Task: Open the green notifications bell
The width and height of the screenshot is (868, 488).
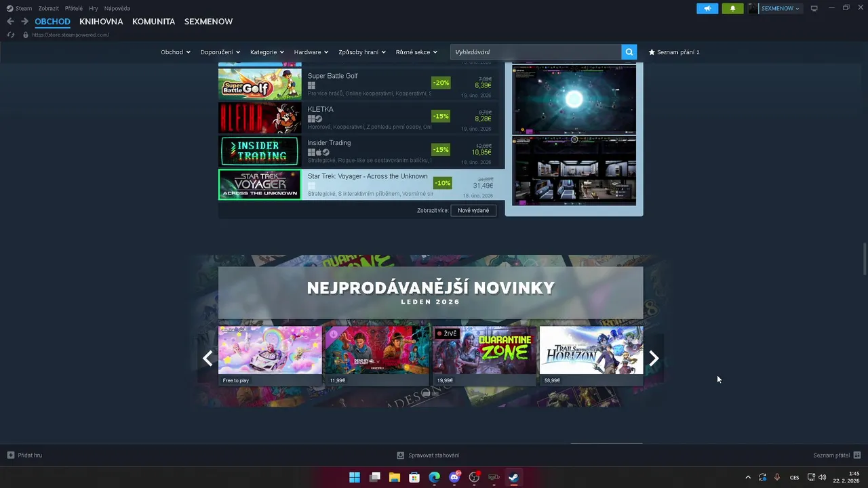Action: 732,8
